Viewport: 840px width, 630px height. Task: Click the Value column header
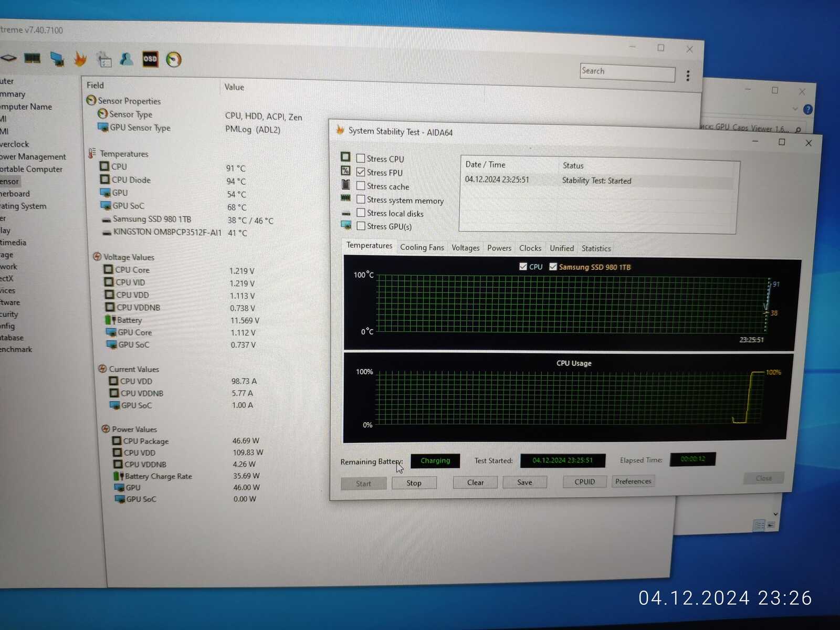(234, 87)
